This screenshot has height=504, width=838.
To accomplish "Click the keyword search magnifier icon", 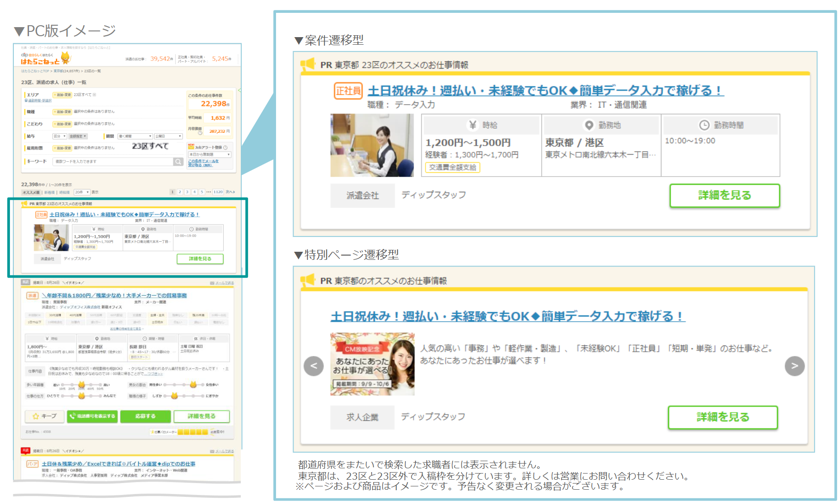I will (177, 161).
